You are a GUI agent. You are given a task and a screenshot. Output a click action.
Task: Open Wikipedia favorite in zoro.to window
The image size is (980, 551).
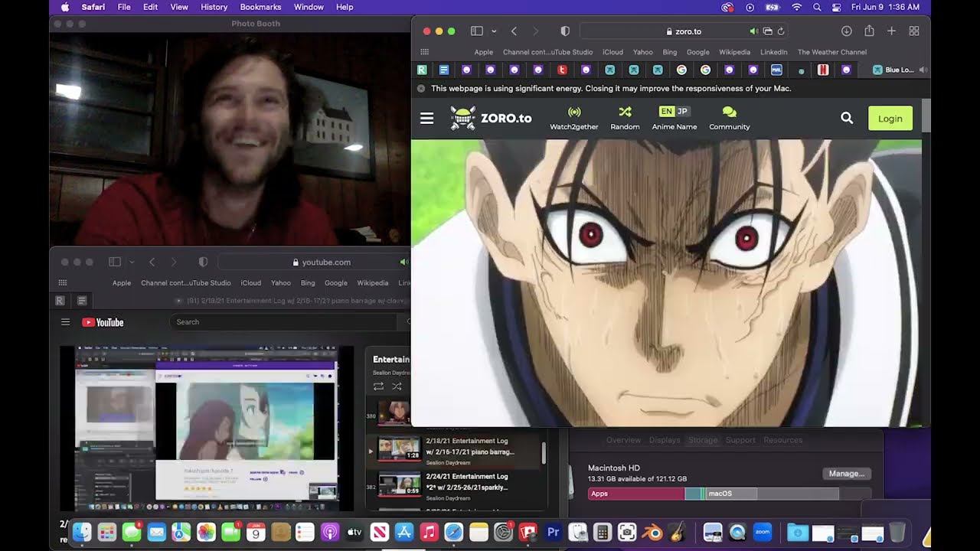[735, 52]
